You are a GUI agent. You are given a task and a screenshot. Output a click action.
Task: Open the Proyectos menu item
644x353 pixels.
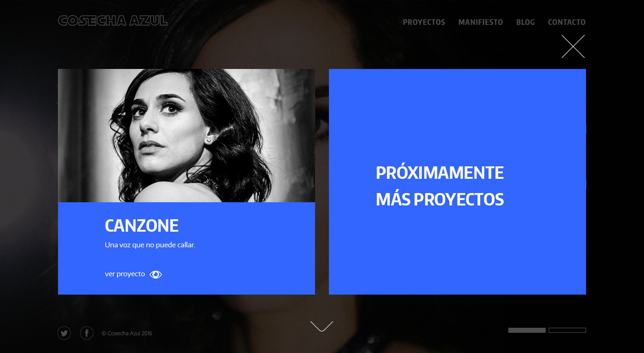point(424,22)
